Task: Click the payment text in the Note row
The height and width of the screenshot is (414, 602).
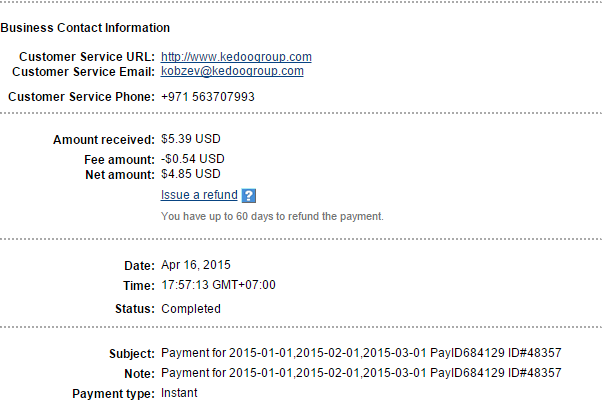Action: click(360, 373)
